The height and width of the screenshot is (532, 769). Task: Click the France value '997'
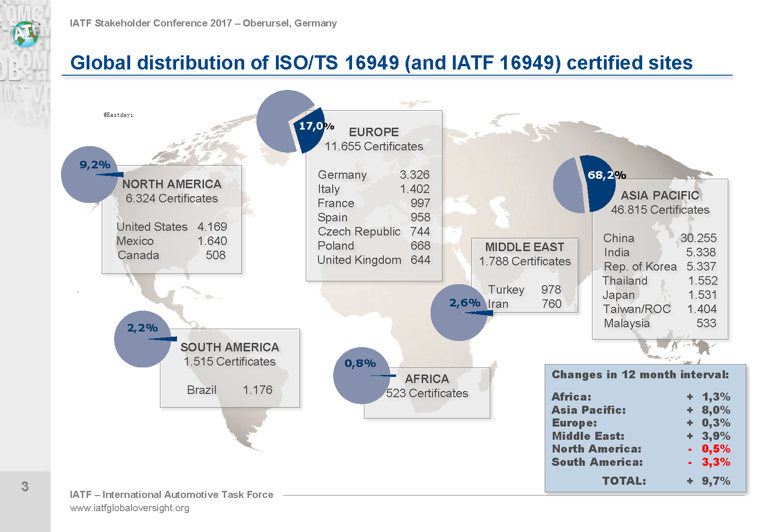tap(421, 203)
